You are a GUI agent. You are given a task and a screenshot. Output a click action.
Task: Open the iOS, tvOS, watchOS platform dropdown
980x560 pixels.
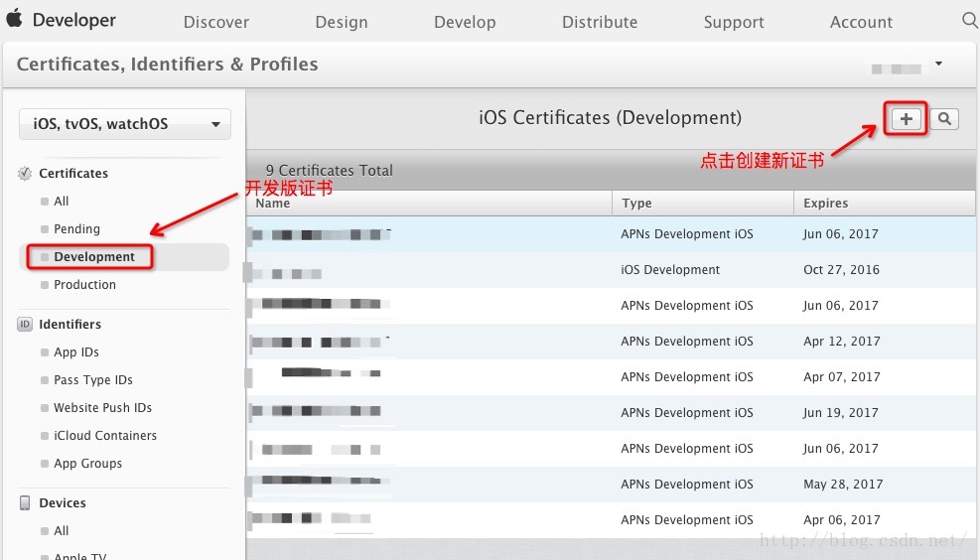click(x=125, y=124)
